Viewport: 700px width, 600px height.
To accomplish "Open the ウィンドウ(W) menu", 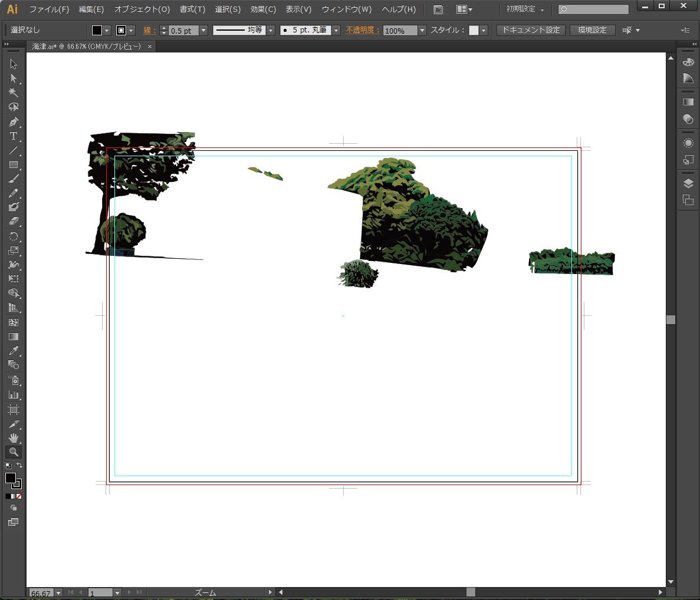I will 346,9.
